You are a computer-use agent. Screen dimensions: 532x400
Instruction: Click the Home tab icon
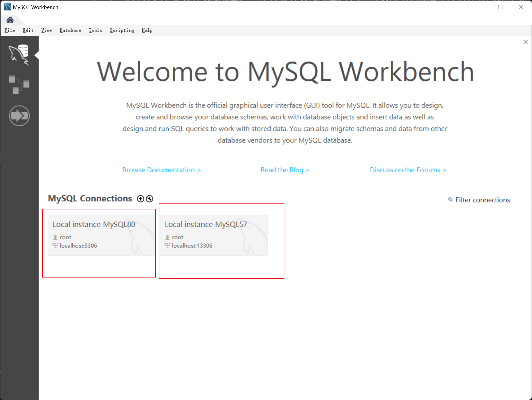(10, 20)
